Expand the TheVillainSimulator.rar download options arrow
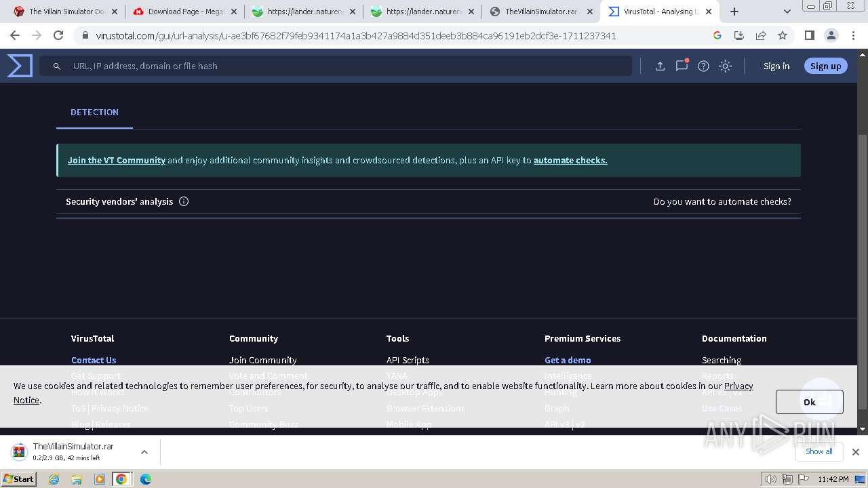 click(x=144, y=452)
